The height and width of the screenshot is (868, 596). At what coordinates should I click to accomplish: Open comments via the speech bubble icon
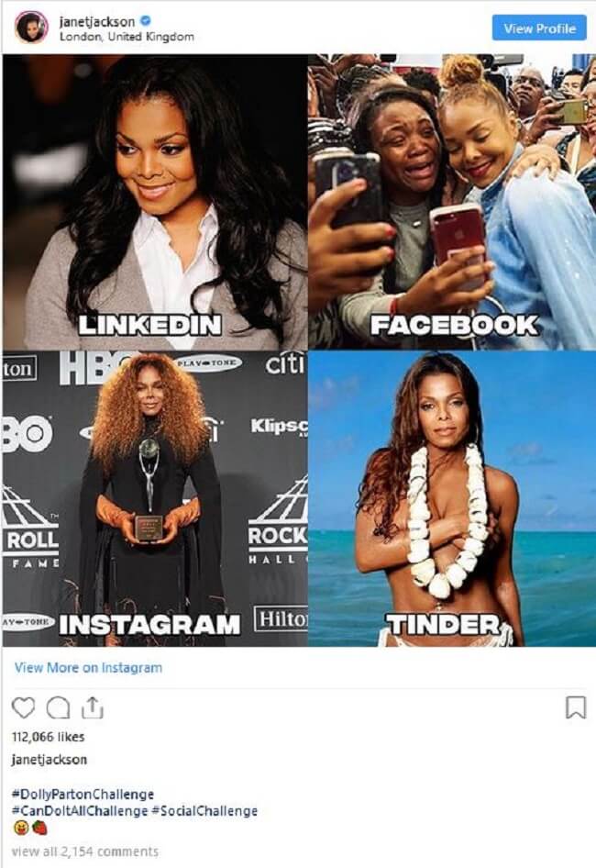click(x=58, y=708)
